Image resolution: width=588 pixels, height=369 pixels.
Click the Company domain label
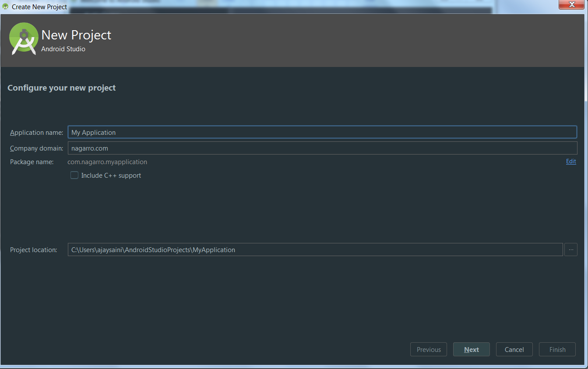tap(37, 148)
